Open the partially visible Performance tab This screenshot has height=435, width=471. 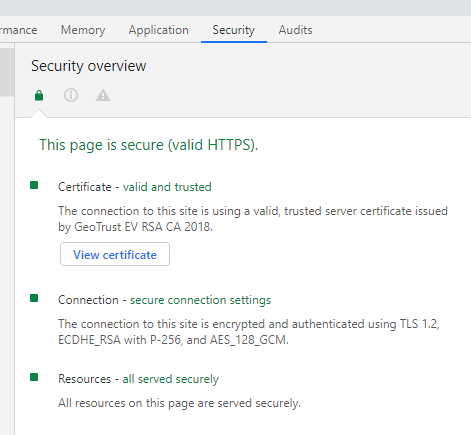(19, 30)
